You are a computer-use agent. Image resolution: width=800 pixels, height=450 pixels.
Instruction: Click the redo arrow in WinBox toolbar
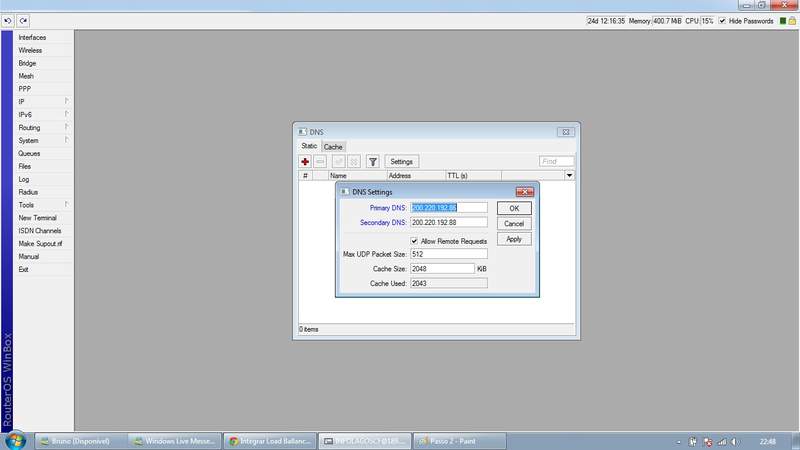point(23,21)
